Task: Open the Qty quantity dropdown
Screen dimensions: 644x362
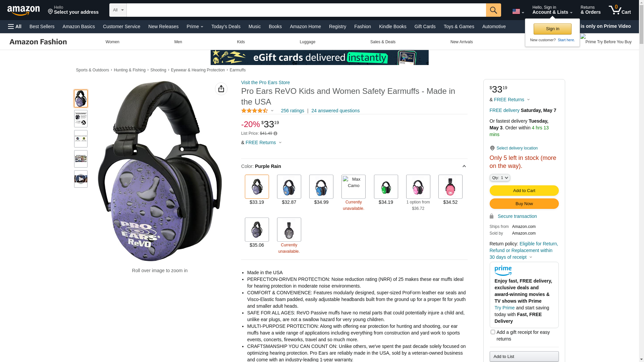Action: pyautogui.click(x=500, y=178)
